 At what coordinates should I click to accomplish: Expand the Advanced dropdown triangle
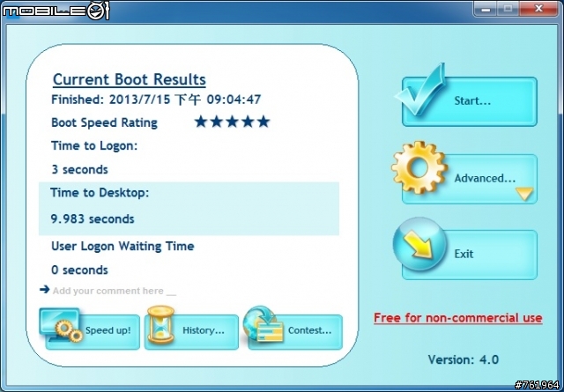pyautogui.click(x=524, y=194)
